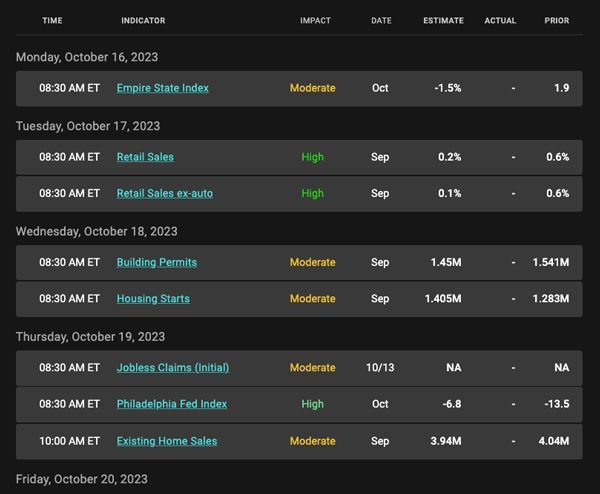Open the Empire State Index link
The width and height of the screenshot is (600, 494).
tap(162, 88)
